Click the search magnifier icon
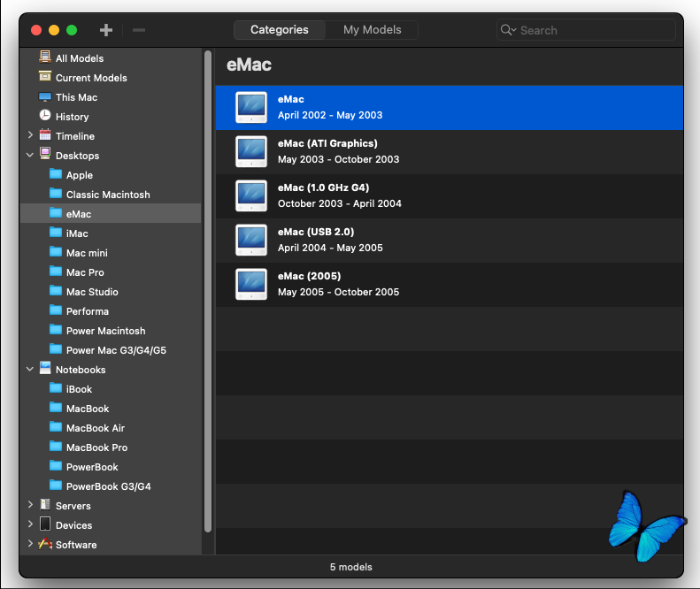Viewport: 700px width, 589px height. click(x=507, y=30)
